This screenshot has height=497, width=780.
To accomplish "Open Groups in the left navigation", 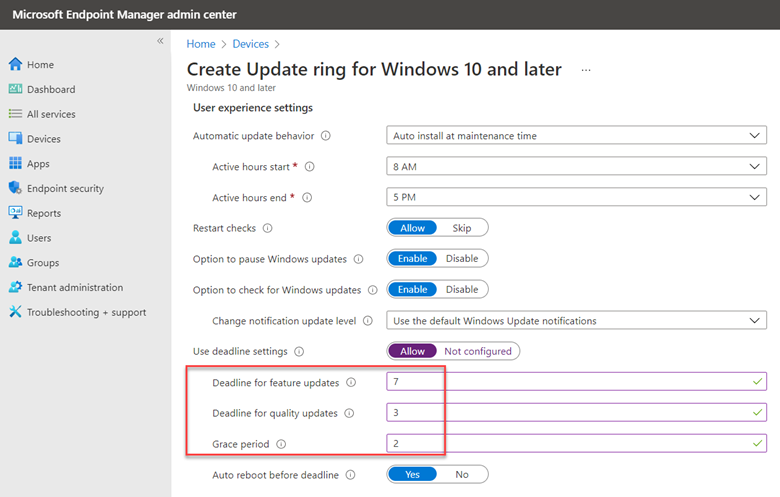I will (43, 263).
